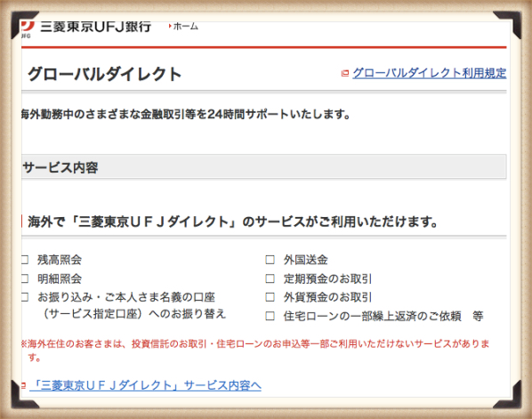Open 「三菱東京UFJダイレクト」サービス内容へ link
Viewport: 532px width, 419px height.
coord(145,385)
